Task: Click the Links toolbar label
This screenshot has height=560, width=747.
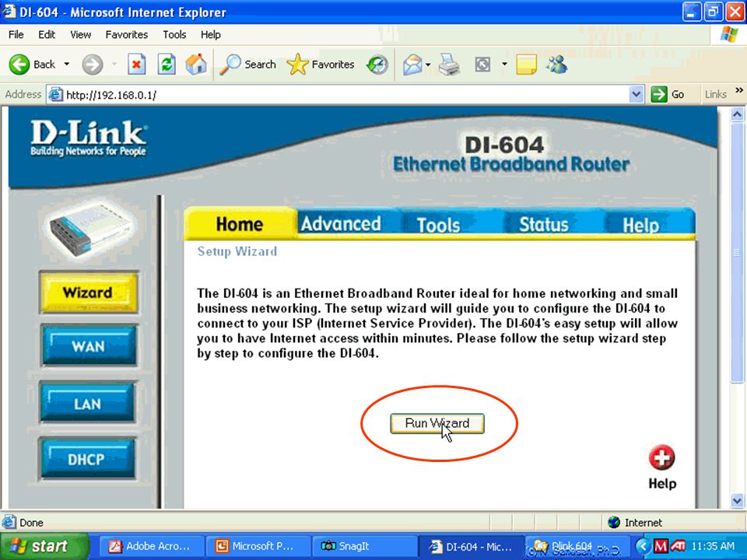Action: pos(716,94)
